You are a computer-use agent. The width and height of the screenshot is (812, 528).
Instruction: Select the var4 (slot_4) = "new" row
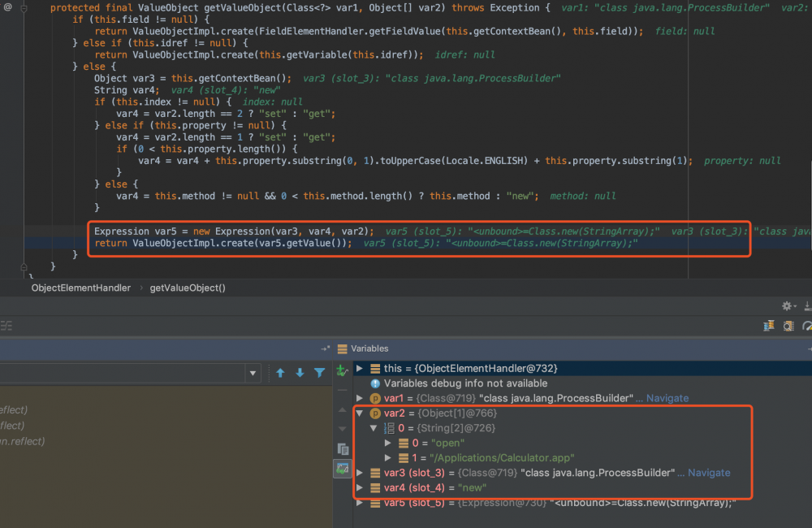click(x=581, y=487)
